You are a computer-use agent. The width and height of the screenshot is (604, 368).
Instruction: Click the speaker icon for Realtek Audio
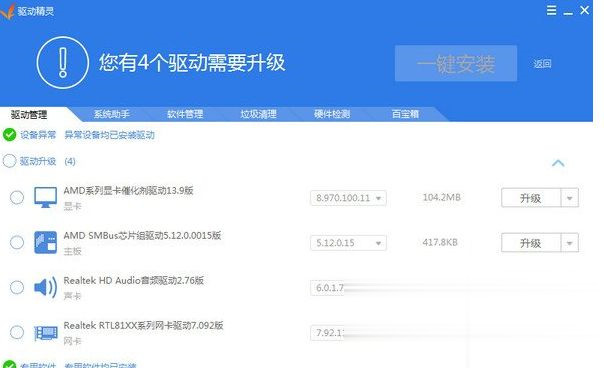click(45, 287)
